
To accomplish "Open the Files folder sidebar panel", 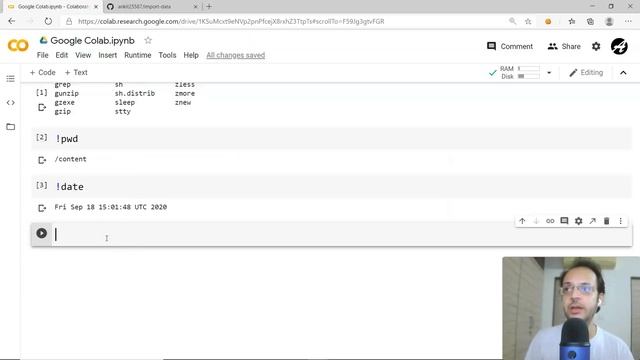I will pos(11,127).
